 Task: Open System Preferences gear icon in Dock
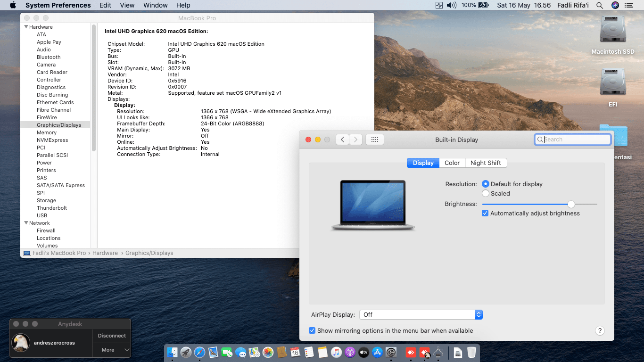[391, 352]
